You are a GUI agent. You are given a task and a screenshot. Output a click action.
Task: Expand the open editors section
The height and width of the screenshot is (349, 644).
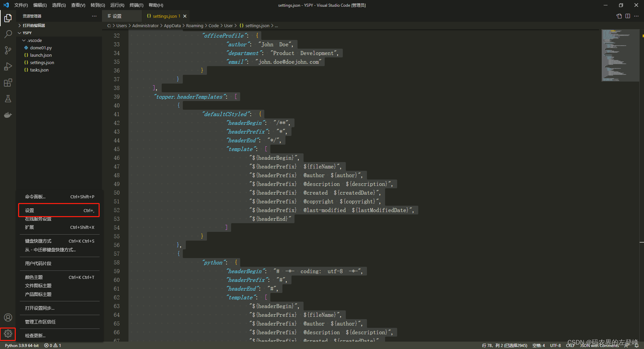[34, 26]
